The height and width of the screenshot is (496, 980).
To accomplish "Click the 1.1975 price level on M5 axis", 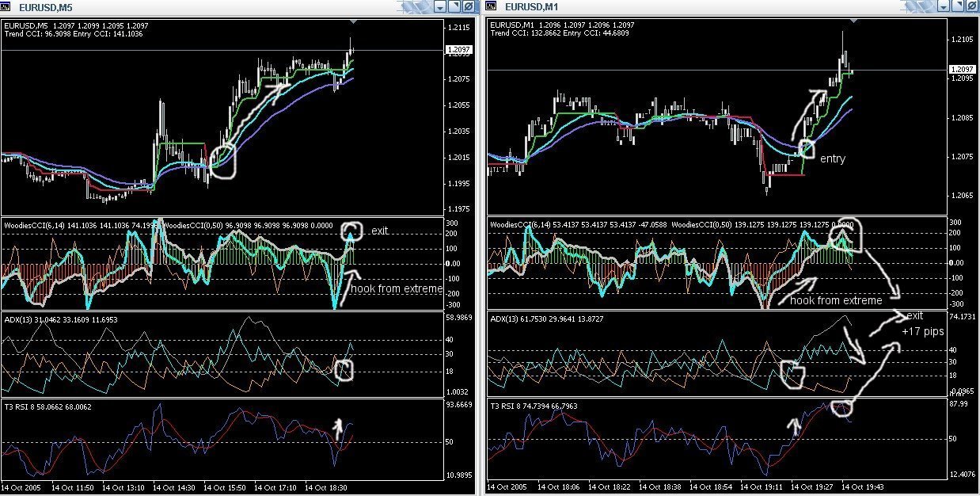I will tap(459, 210).
